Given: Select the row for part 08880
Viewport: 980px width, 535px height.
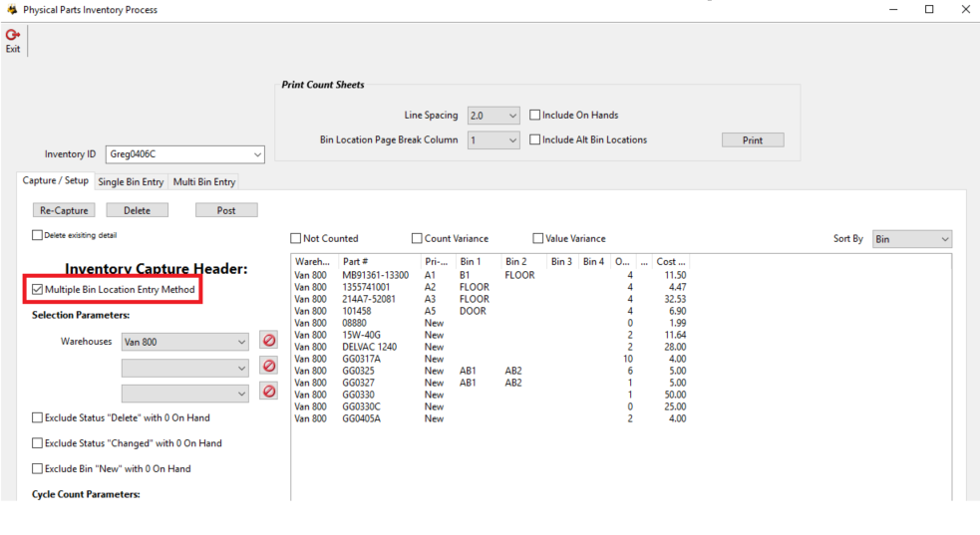Looking at the screenshot, I should (x=490, y=323).
